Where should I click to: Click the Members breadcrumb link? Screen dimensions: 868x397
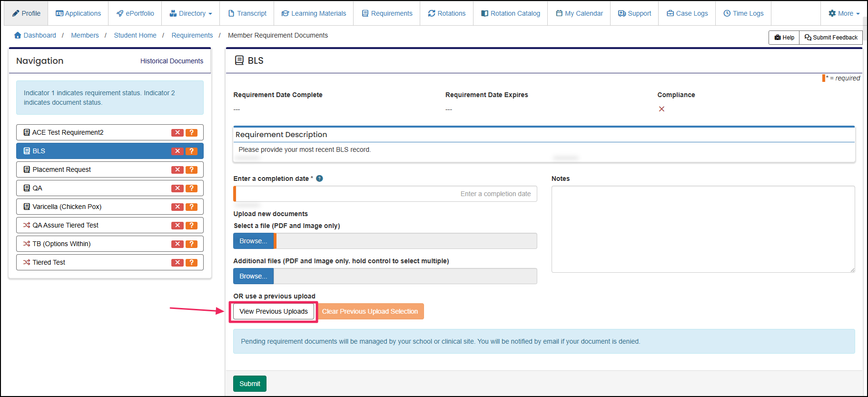tap(85, 35)
